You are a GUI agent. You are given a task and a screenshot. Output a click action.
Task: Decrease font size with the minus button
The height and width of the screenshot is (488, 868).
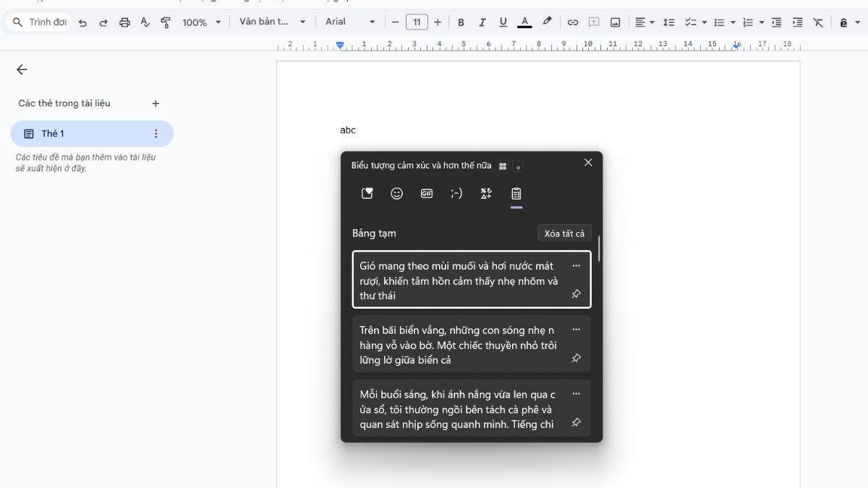395,22
